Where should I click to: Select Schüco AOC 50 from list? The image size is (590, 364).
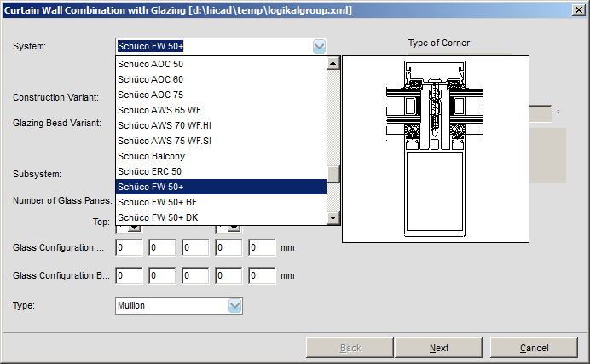click(x=221, y=64)
